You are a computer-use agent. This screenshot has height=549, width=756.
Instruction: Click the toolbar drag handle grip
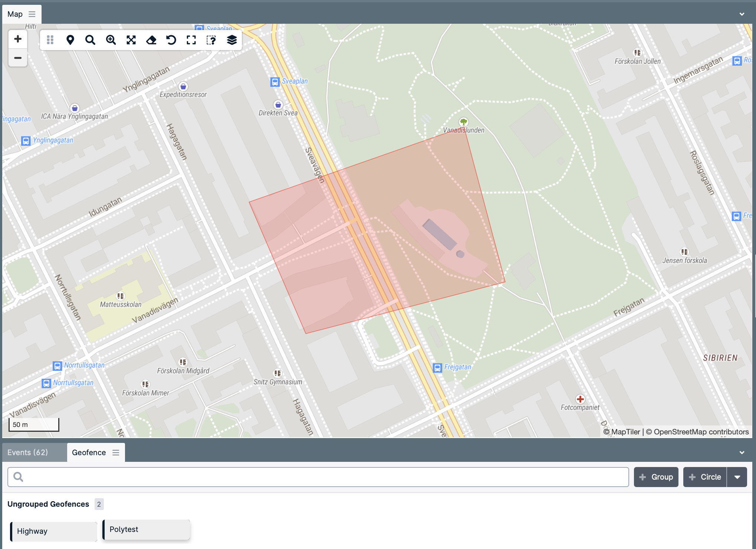click(50, 40)
